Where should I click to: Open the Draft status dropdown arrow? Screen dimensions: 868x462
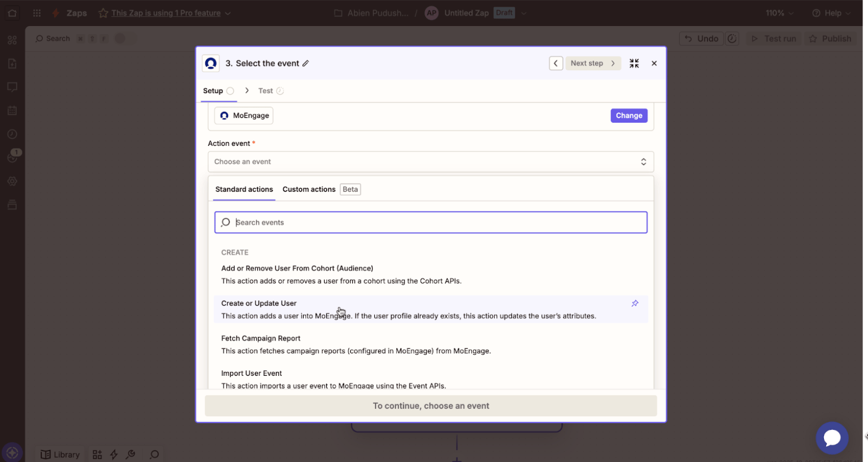(x=524, y=13)
